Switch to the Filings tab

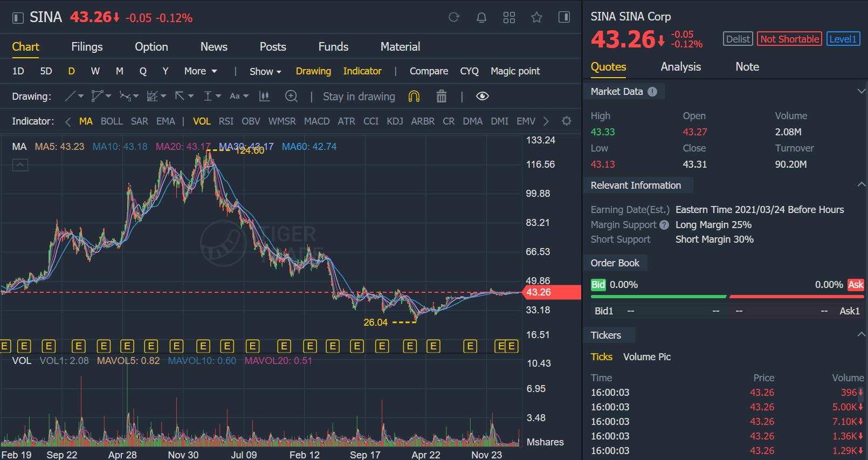pyautogui.click(x=87, y=47)
